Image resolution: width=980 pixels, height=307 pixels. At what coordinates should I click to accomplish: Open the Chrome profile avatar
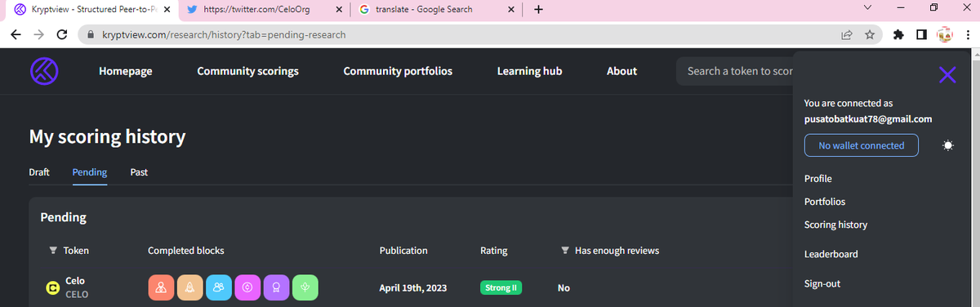tap(944, 35)
